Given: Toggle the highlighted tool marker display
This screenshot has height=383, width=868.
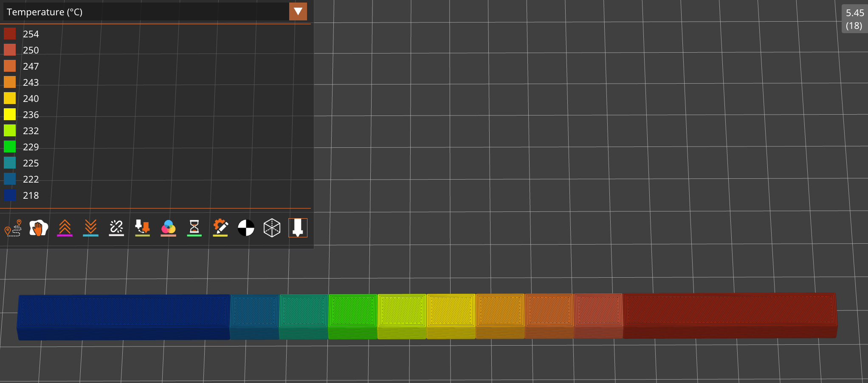Looking at the screenshot, I should point(298,228).
